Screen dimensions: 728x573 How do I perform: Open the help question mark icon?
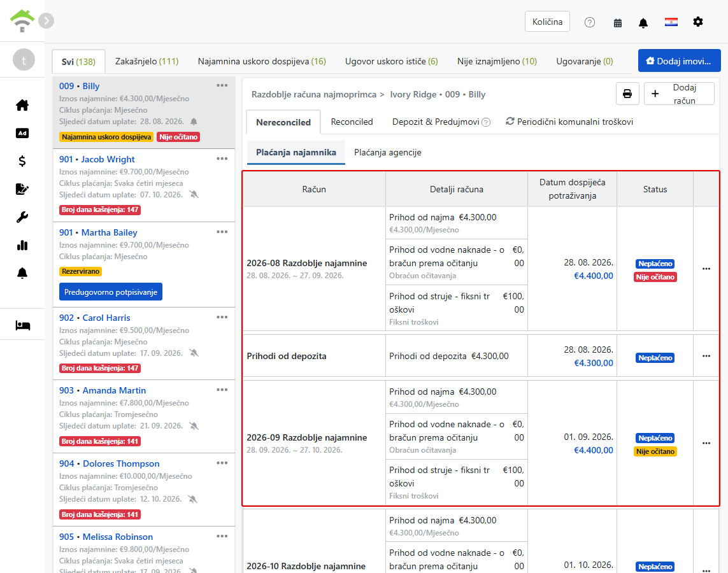pos(590,22)
